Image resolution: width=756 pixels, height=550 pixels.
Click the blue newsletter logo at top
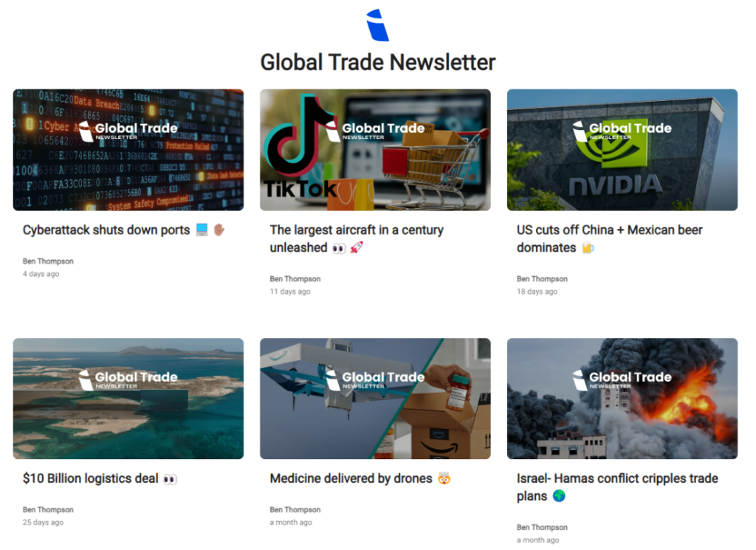[377, 25]
